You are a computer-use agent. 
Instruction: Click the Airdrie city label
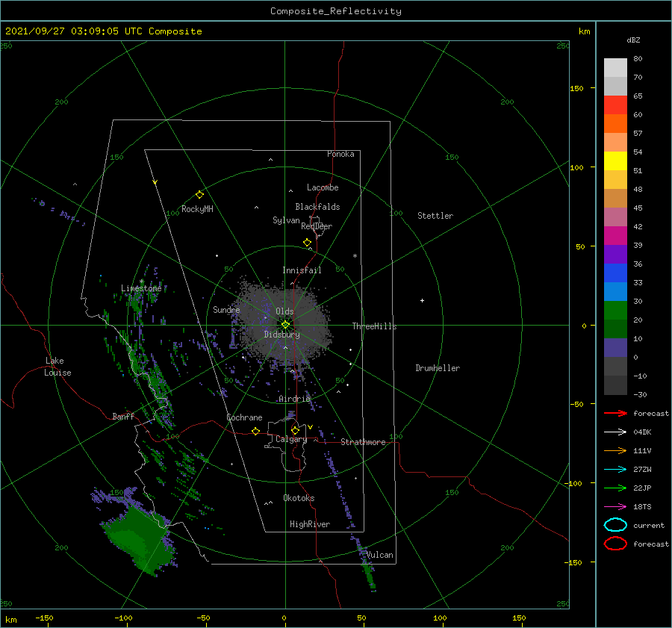pos(294,399)
